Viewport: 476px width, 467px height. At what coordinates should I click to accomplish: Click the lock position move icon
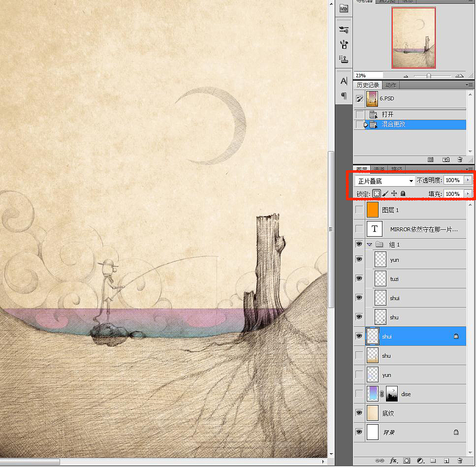click(x=394, y=194)
